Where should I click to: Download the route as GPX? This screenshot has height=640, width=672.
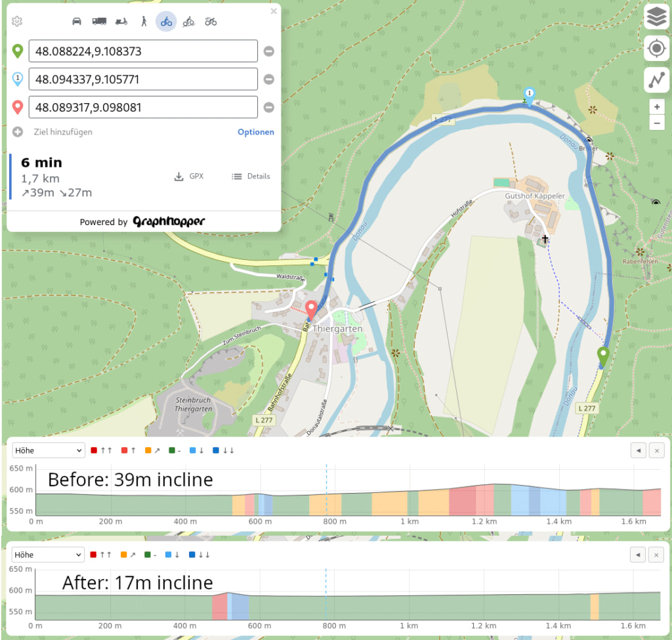tap(189, 177)
